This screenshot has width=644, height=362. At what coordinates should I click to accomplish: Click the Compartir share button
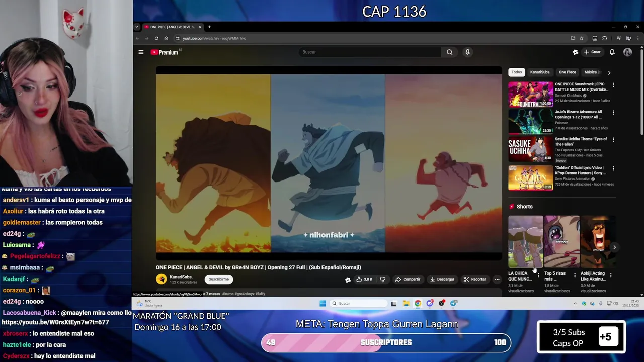[x=408, y=279]
